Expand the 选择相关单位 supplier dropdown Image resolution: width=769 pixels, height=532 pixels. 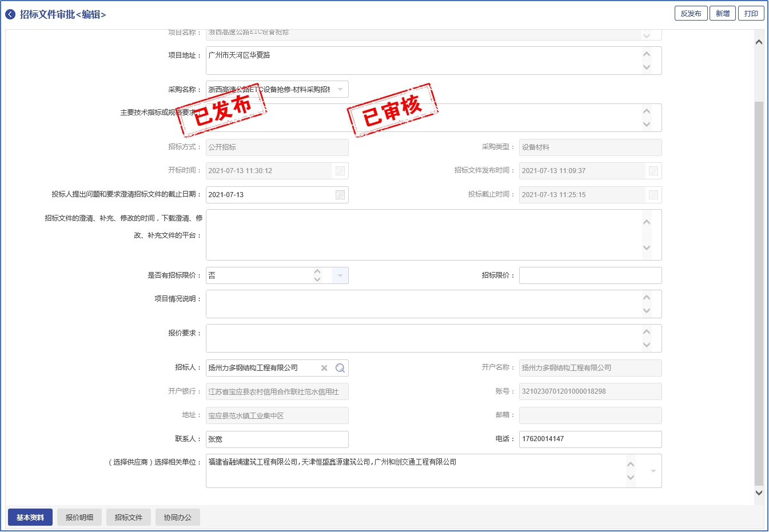653,471
